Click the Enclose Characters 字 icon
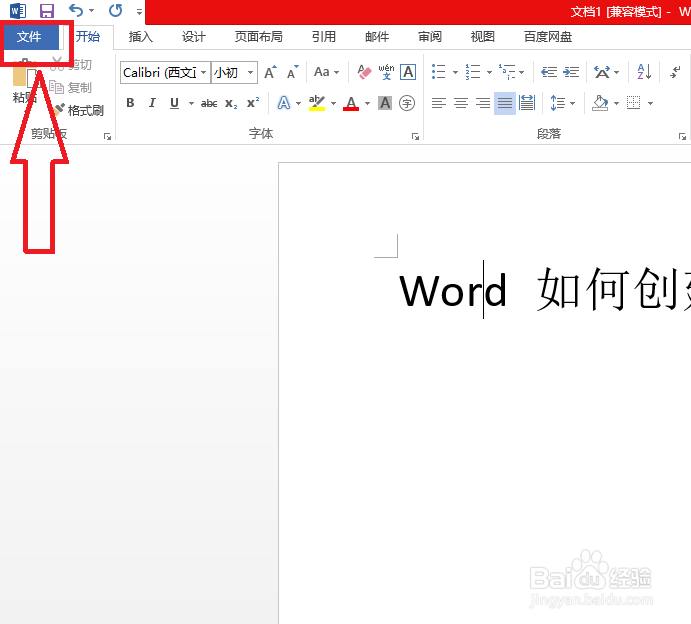The image size is (691, 624). pos(407,103)
